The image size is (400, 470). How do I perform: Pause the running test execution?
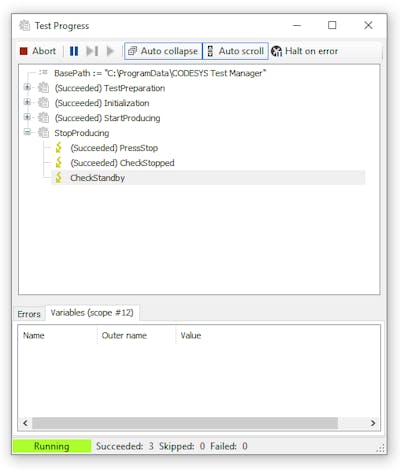74,51
